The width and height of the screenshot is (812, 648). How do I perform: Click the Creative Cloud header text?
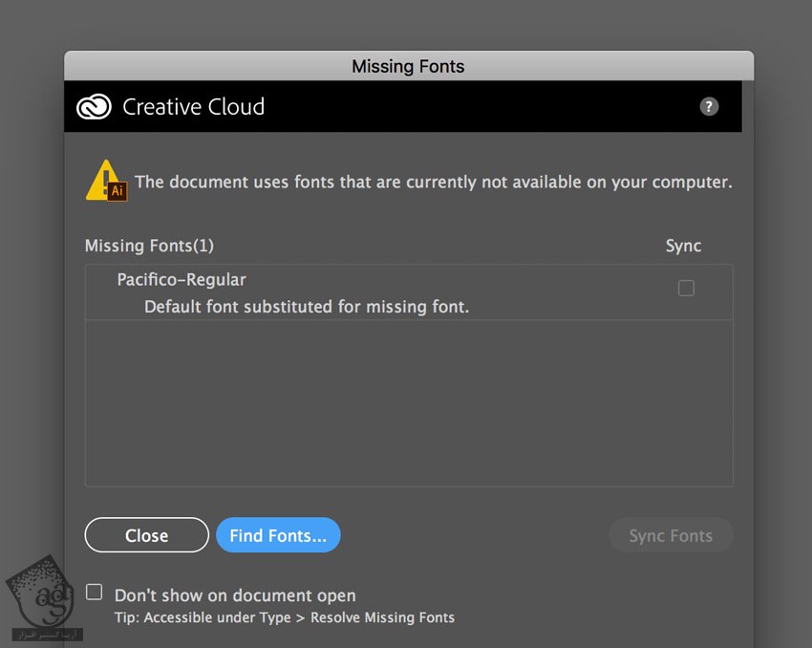tap(193, 107)
